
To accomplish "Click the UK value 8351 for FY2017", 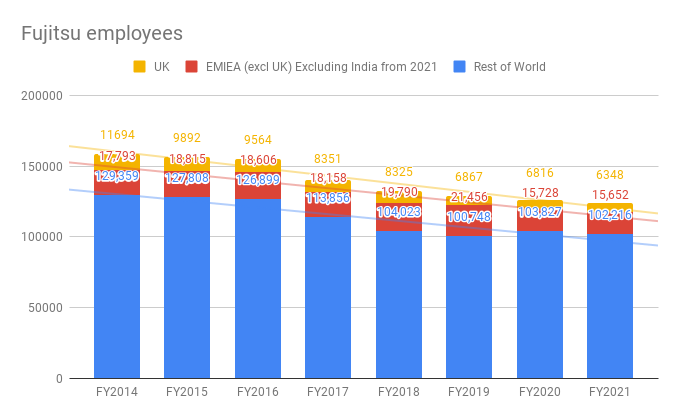I will tap(328, 159).
